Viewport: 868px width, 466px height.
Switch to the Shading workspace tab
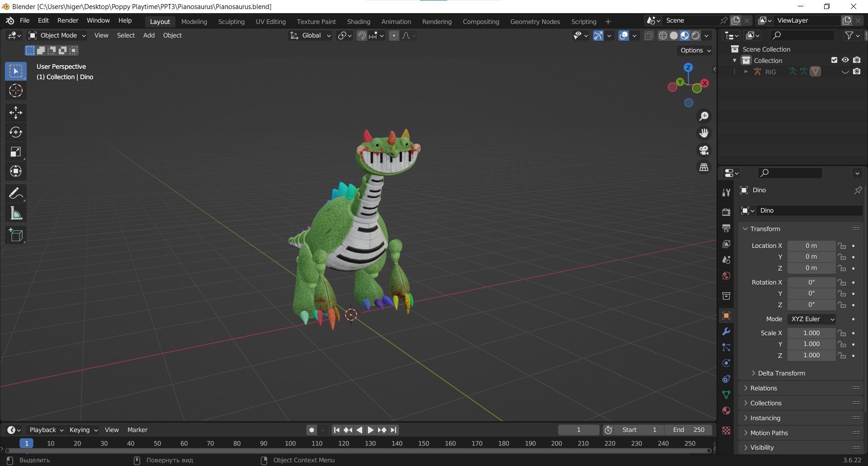click(359, 21)
